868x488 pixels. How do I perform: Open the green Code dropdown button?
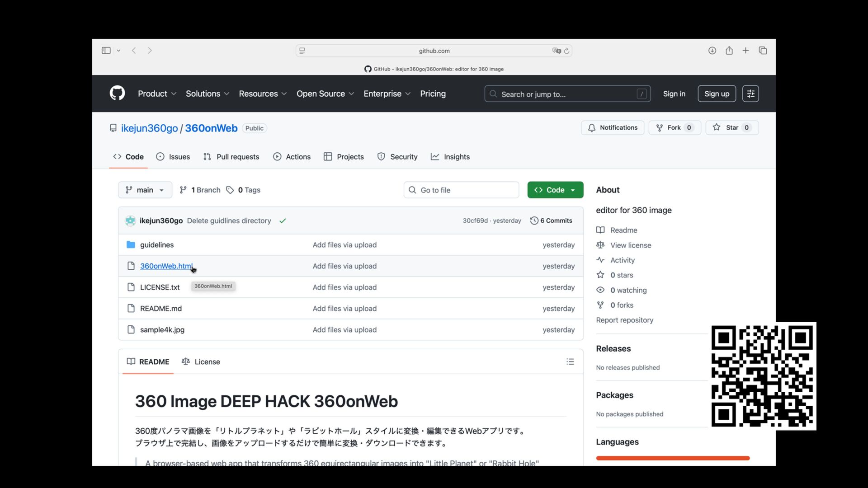(555, 190)
